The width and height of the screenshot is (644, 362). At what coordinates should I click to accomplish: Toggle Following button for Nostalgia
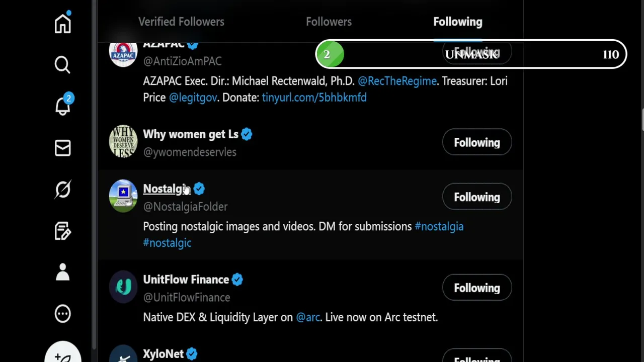[477, 197]
